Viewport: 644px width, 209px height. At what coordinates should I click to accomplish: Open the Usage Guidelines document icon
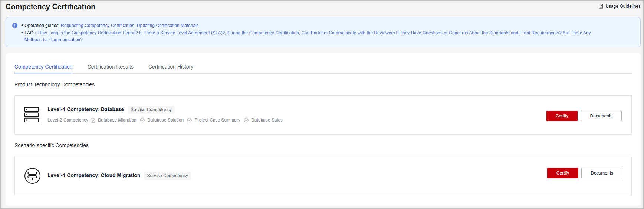click(x=601, y=6)
